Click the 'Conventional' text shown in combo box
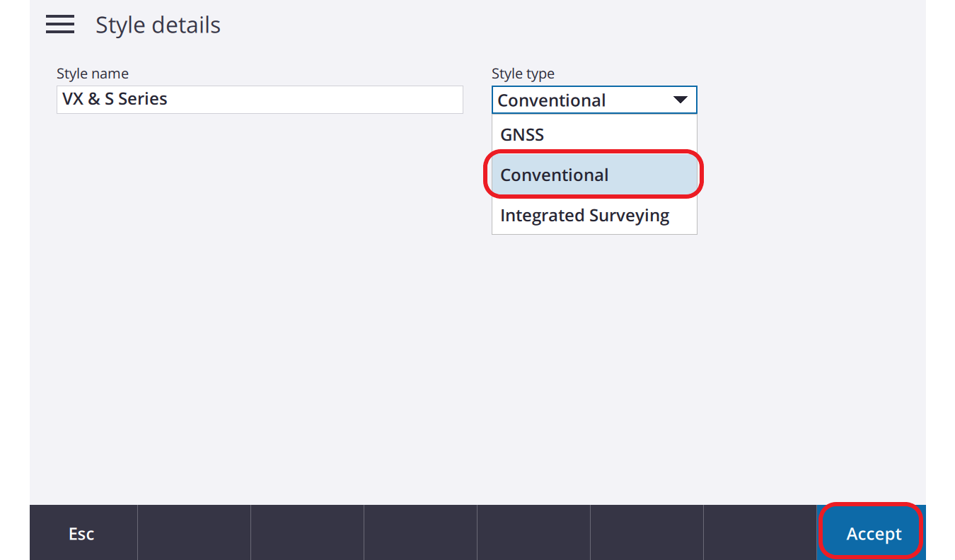 (x=552, y=100)
